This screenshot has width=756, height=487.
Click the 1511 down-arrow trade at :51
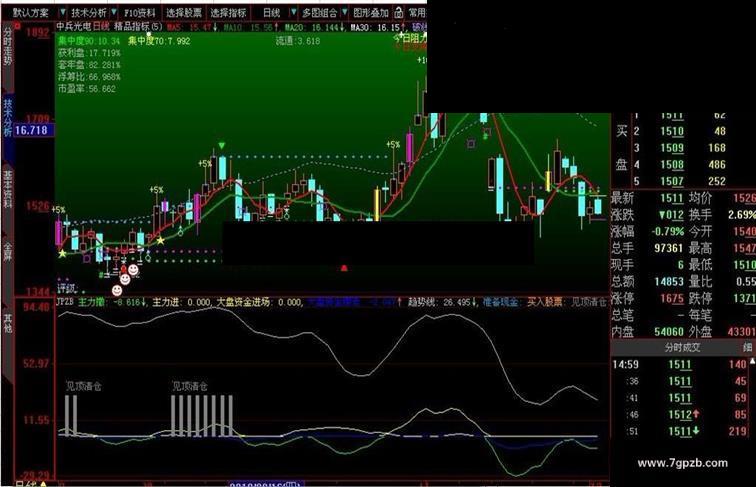pos(683,432)
